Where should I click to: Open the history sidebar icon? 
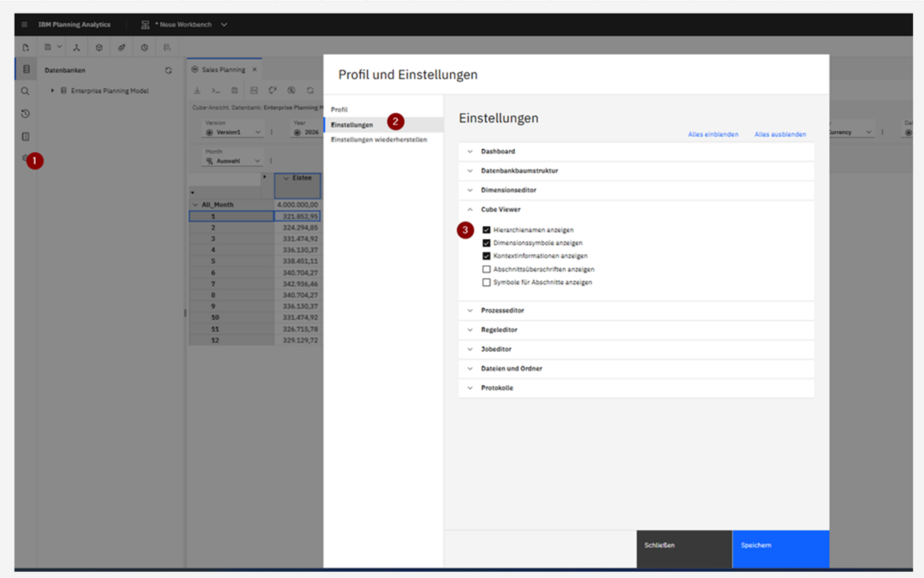[x=26, y=114]
